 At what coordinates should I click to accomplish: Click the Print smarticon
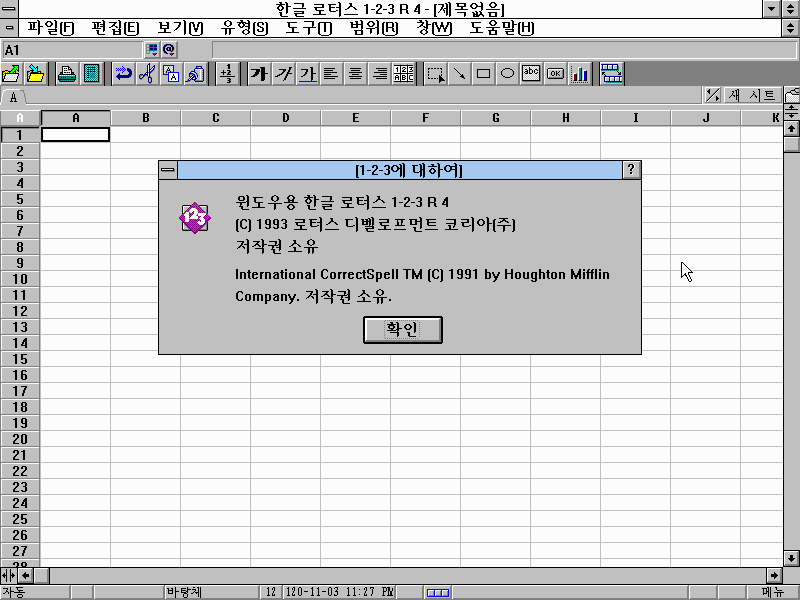67,74
